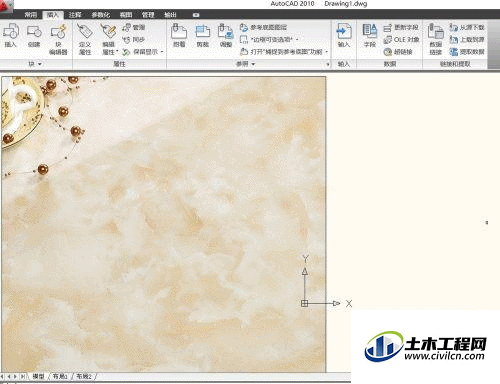Open Edit Attribute (编辑属性) dropdown arrow
Image resolution: width=500 pixels, height=384 pixels.
tap(117, 52)
